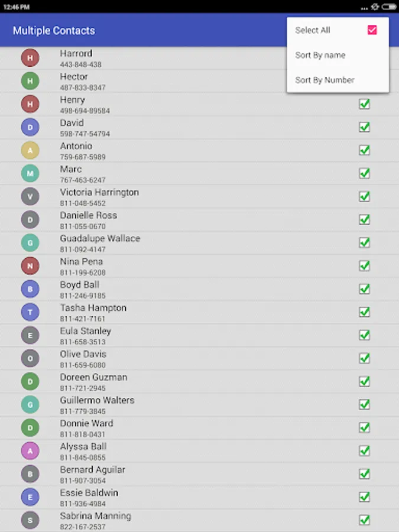Select the Select All menu entry
This screenshot has width=399, height=532.
(x=338, y=30)
